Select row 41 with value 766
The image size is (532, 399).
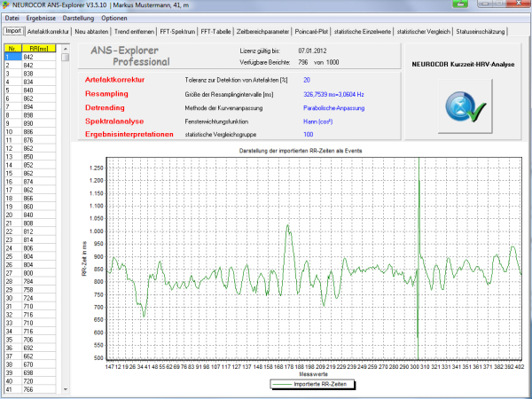[30, 389]
